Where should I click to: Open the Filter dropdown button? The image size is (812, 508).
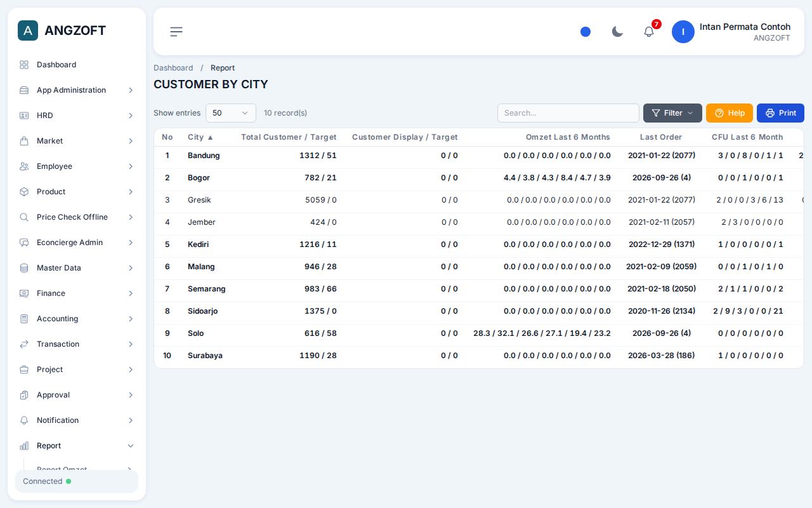coord(672,113)
